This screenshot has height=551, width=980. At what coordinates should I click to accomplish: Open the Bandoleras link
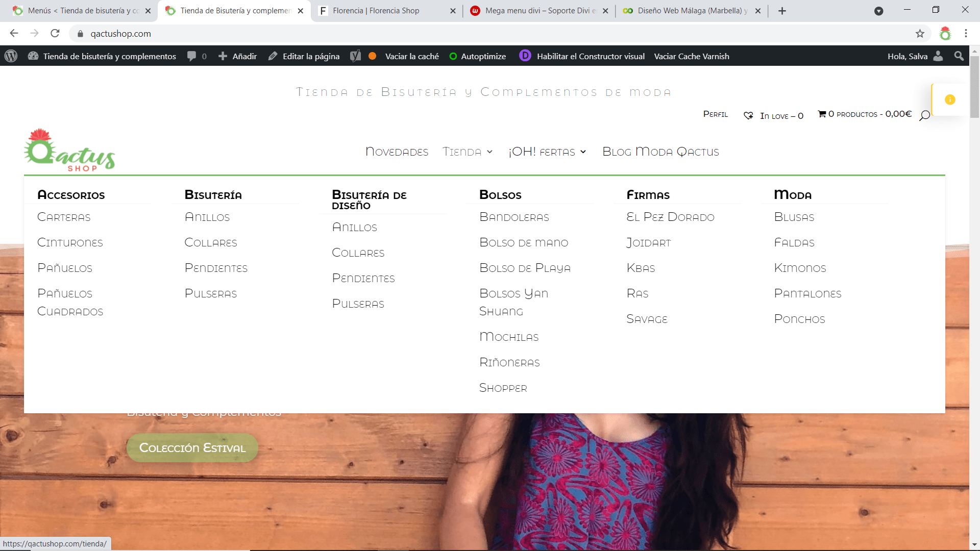[x=514, y=217]
